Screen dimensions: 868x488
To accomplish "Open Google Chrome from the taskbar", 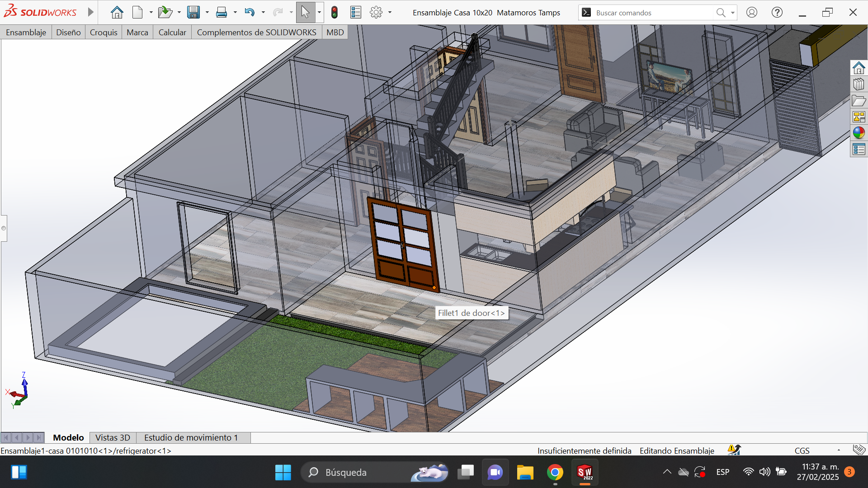I will pos(555,472).
